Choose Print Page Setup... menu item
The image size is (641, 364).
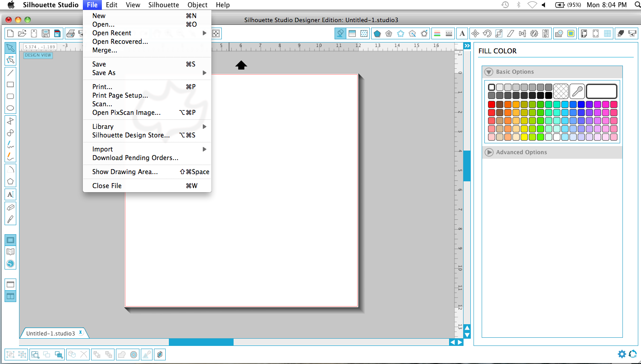click(147, 95)
